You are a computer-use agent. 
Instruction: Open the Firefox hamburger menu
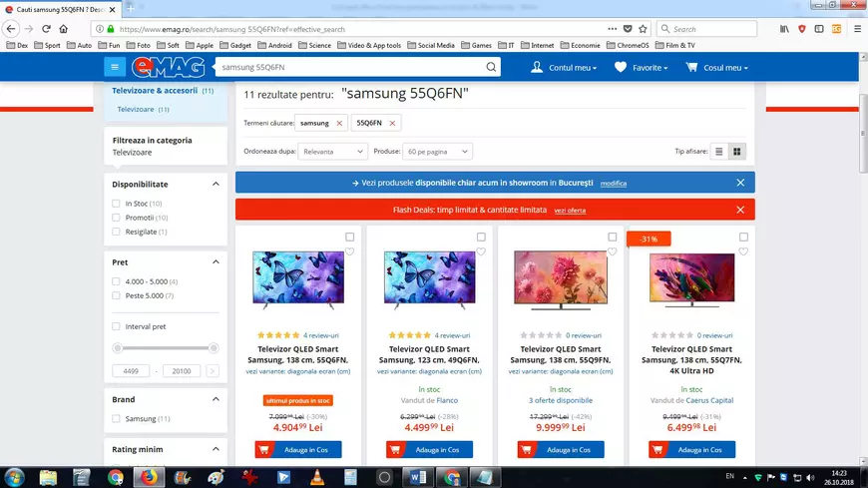[x=857, y=29]
